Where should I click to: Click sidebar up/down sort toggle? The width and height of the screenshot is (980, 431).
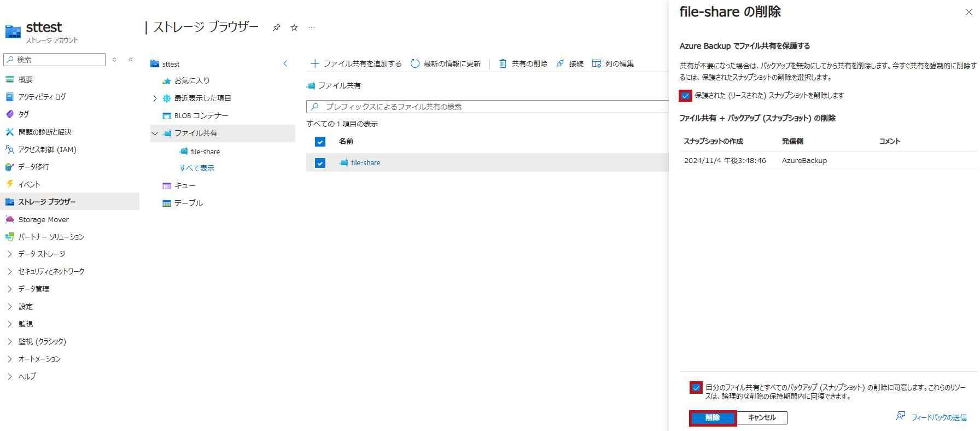coord(114,60)
